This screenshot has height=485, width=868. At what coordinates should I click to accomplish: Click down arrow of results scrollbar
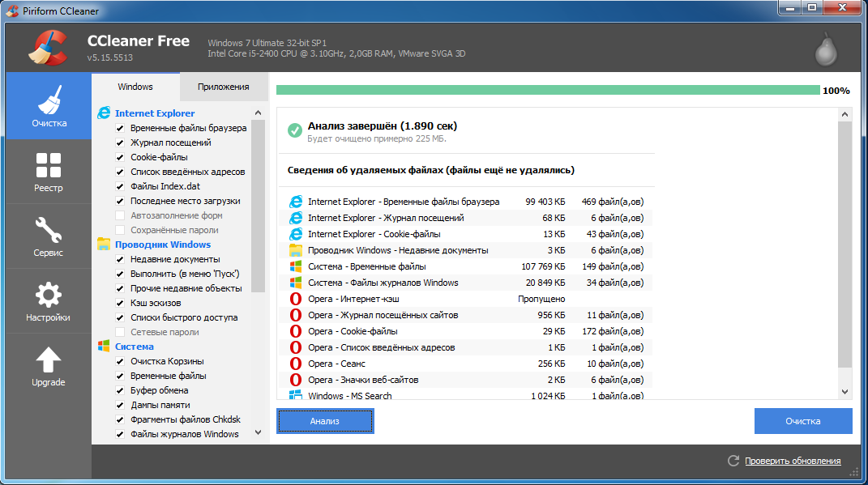click(x=844, y=392)
